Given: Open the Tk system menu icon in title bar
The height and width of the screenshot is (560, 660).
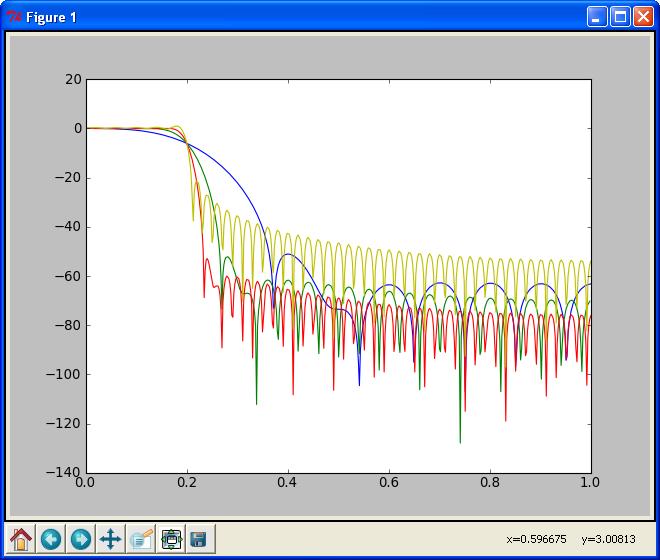Looking at the screenshot, I should (x=13, y=17).
